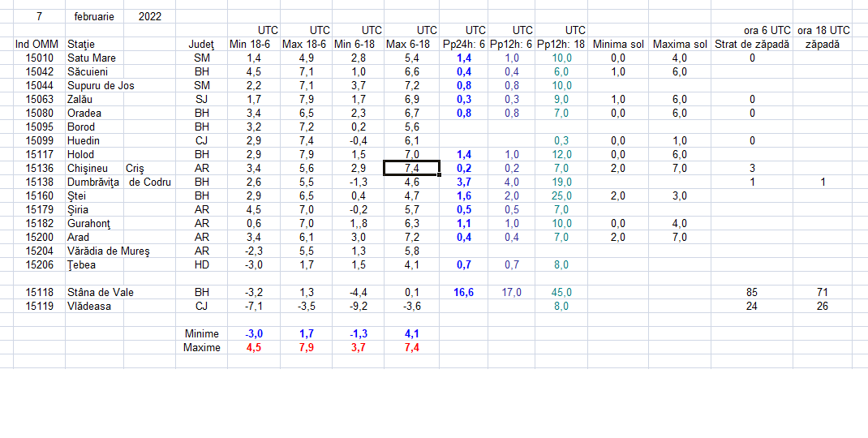Viewport: 868px width, 438px height.
Task: Select the 'Pp12h: 6' header cell
Action: (512, 45)
